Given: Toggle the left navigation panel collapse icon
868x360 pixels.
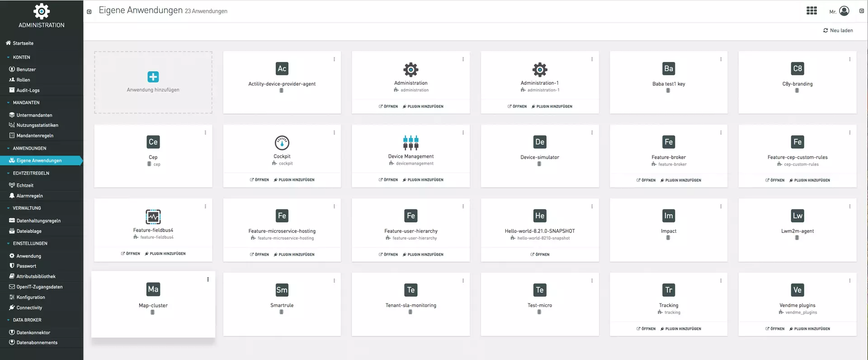Looking at the screenshot, I should (x=89, y=12).
